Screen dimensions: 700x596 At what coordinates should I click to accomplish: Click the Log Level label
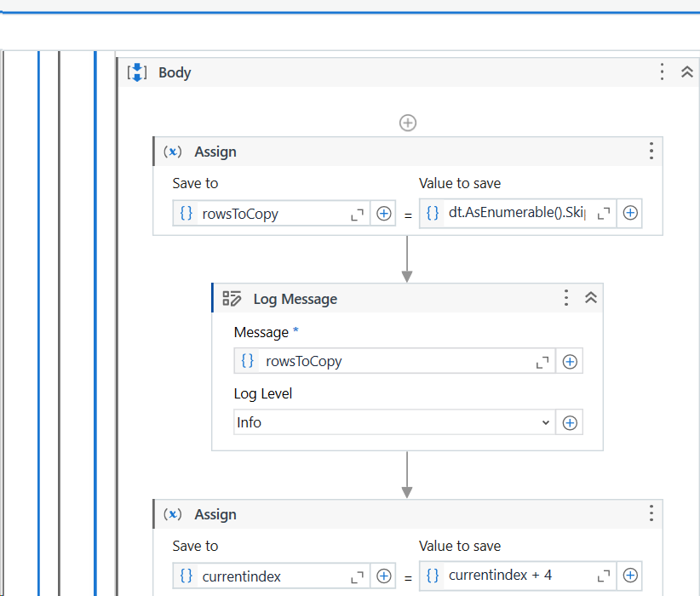(x=263, y=393)
